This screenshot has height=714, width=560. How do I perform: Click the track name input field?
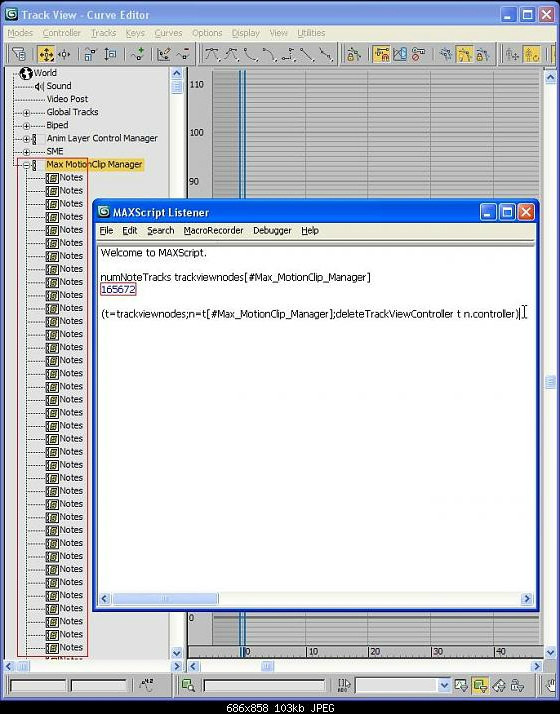264,685
